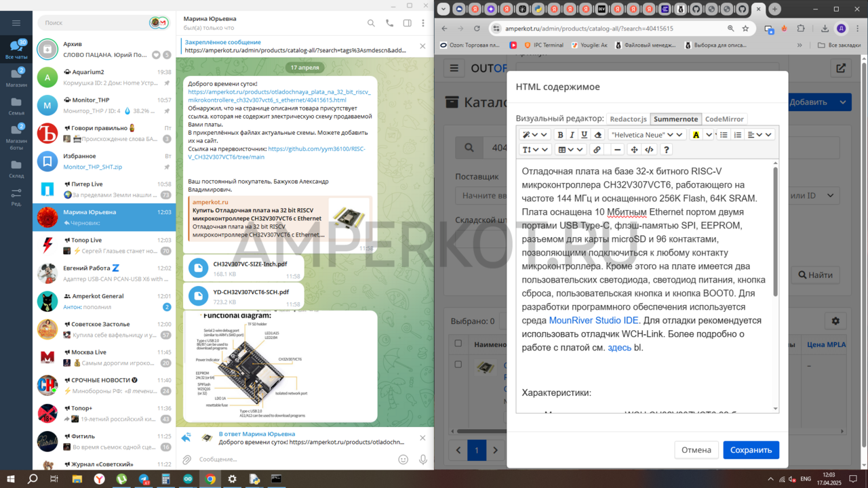868x488 pixels.
Task: Select the Summernote editor tab
Action: point(675,119)
